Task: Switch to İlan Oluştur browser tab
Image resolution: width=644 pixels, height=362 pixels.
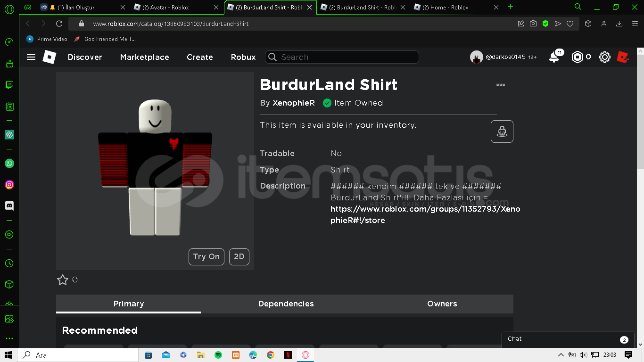Action: tap(83, 7)
